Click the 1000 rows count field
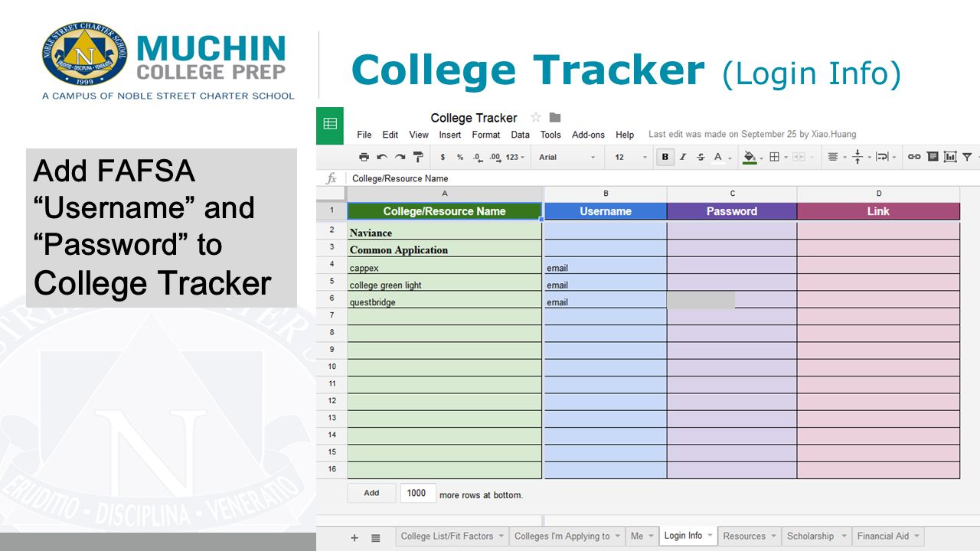The height and width of the screenshot is (551, 980). (418, 493)
